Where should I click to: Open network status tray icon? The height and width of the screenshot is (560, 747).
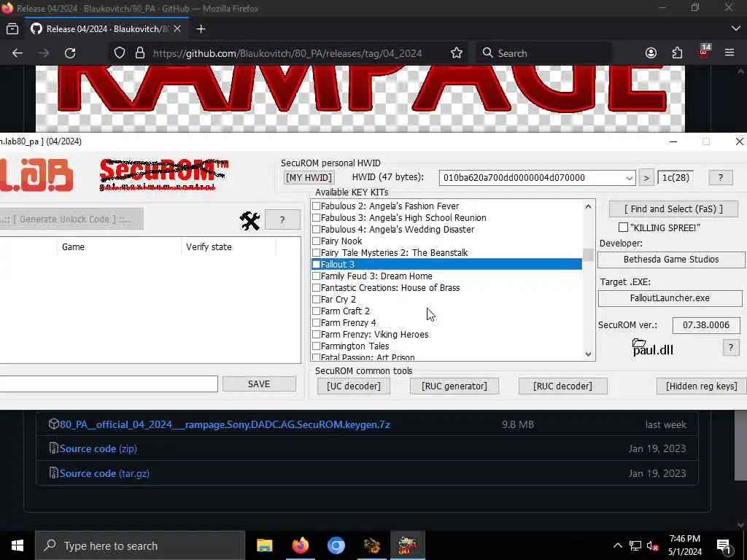[635, 545]
